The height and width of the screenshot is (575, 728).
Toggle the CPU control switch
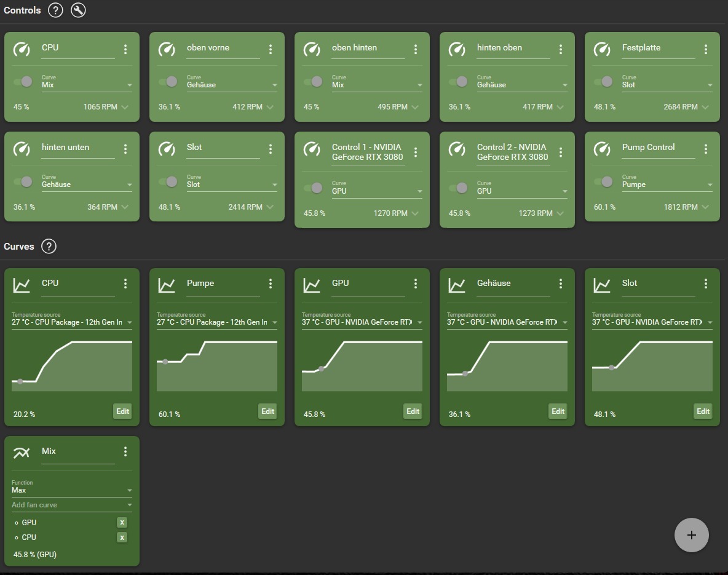[23, 82]
